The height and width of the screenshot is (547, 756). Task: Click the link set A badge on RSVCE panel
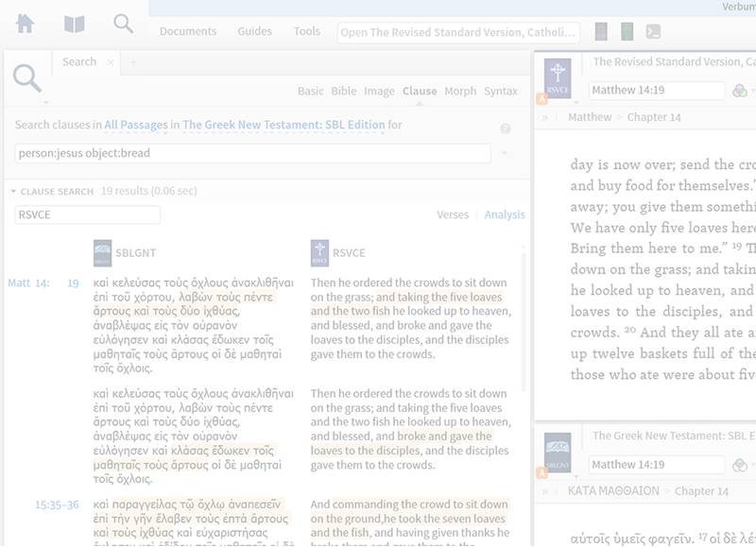pyautogui.click(x=541, y=99)
